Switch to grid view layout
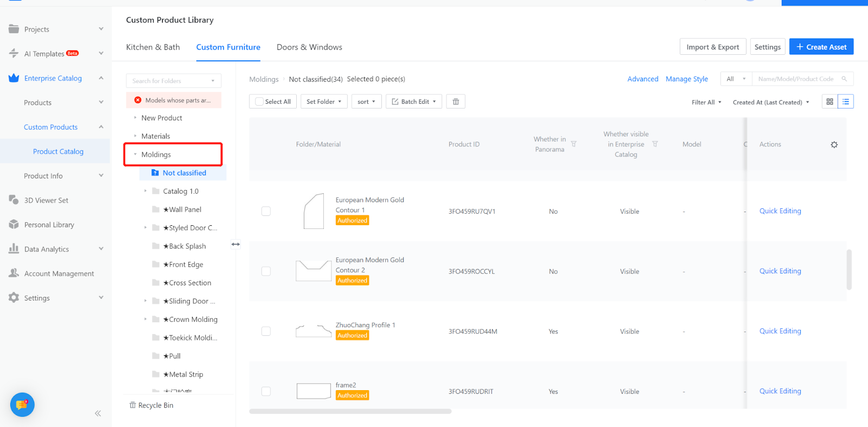This screenshot has height=427, width=868. [829, 101]
